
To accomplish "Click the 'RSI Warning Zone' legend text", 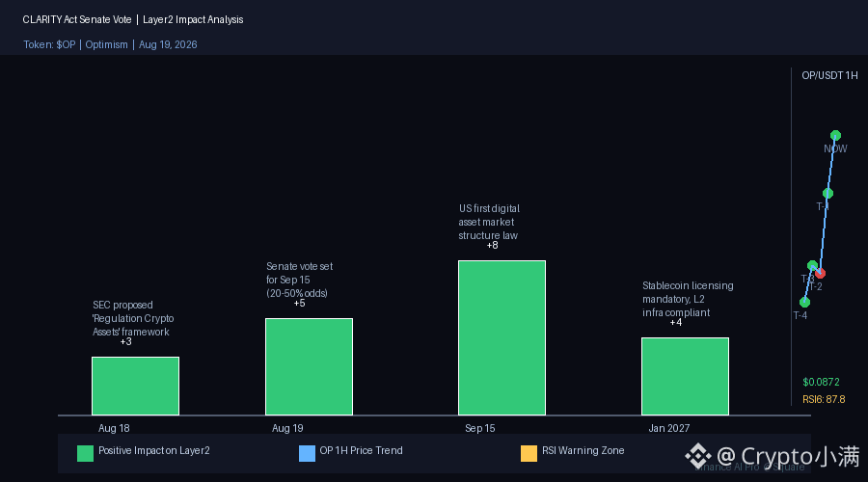I will click(583, 450).
